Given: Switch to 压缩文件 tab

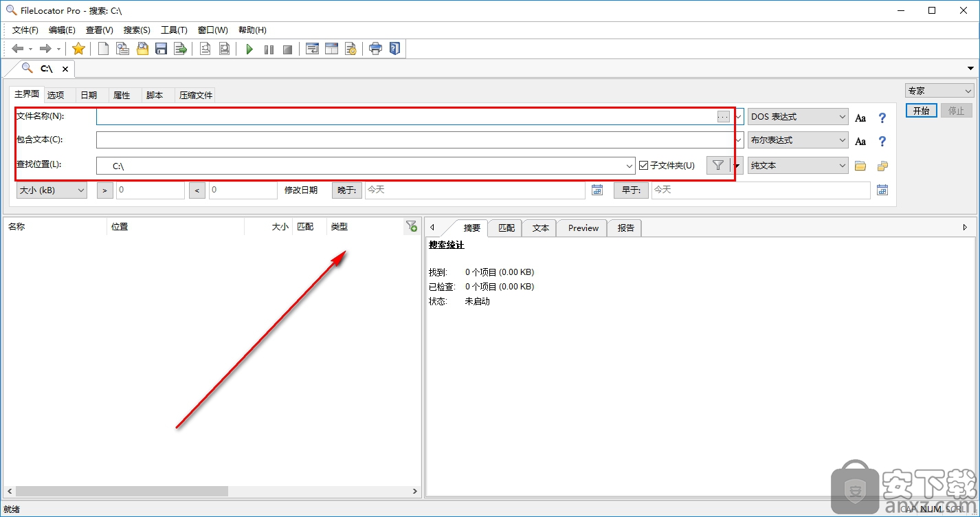Looking at the screenshot, I should click(196, 96).
